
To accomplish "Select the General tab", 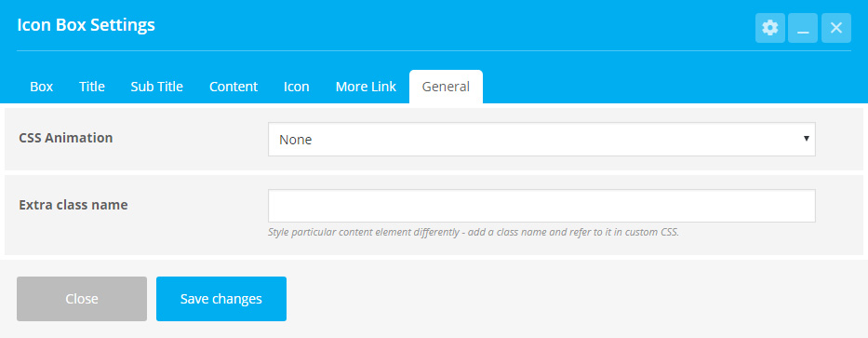I will 446,87.
